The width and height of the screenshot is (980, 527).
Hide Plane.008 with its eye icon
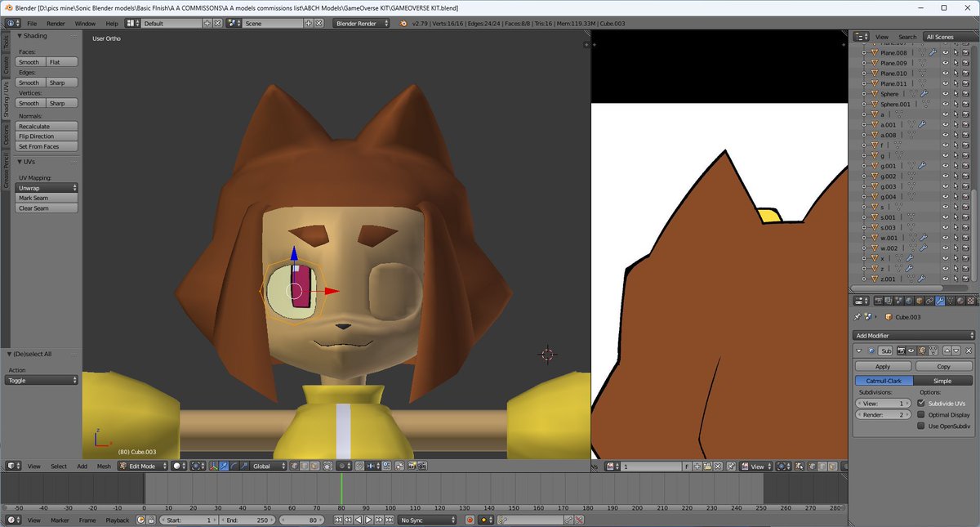click(x=945, y=52)
